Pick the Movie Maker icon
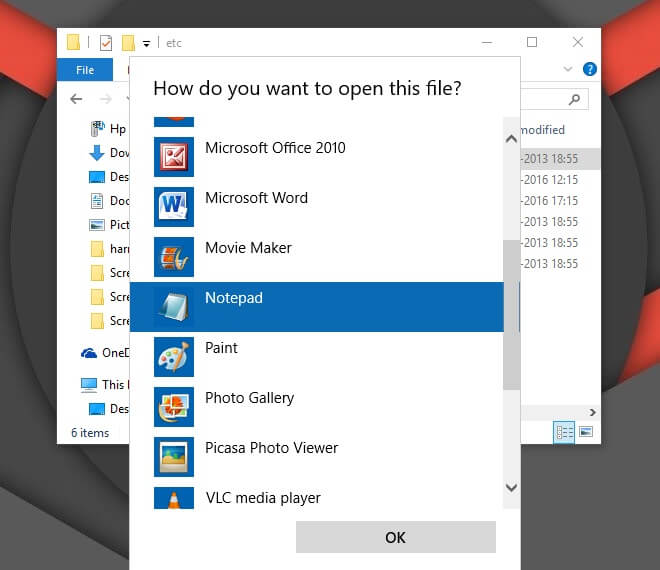The height and width of the screenshot is (570, 660). [174, 257]
